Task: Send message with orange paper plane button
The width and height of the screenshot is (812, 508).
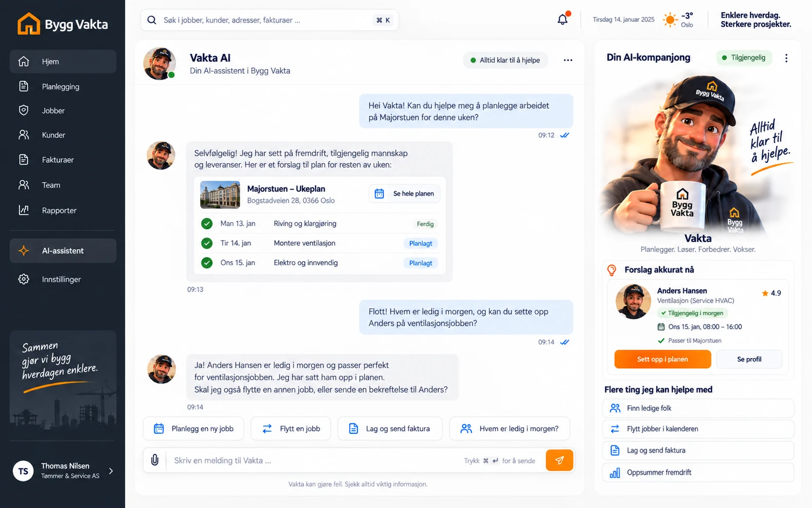Action: (559, 460)
